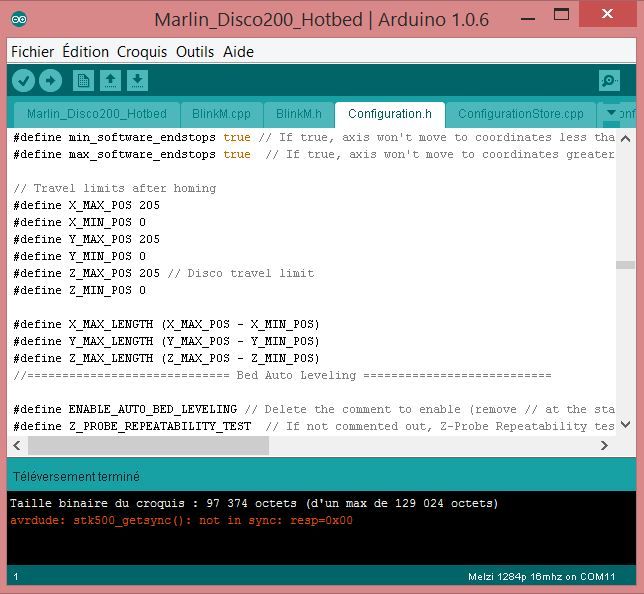Screen dimensions: 644x594
Task: Minimize the Arduino window
Action: [528, 19]
